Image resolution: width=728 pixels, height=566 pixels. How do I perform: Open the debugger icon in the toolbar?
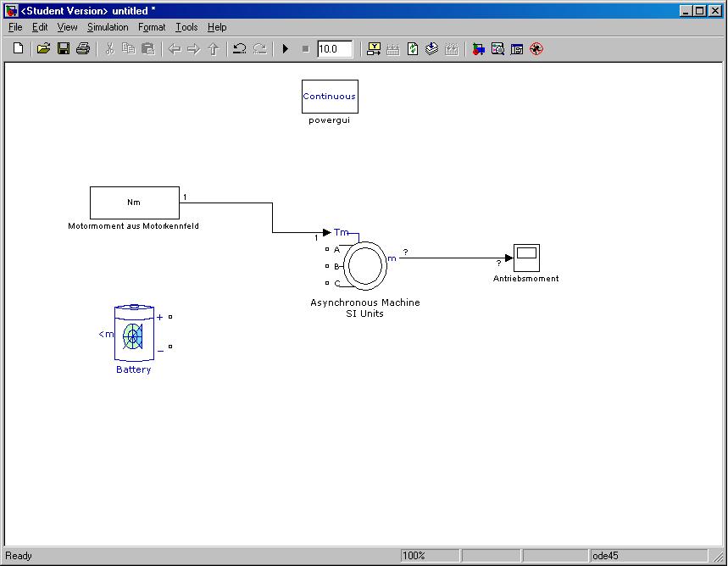[x=536, y=49]
